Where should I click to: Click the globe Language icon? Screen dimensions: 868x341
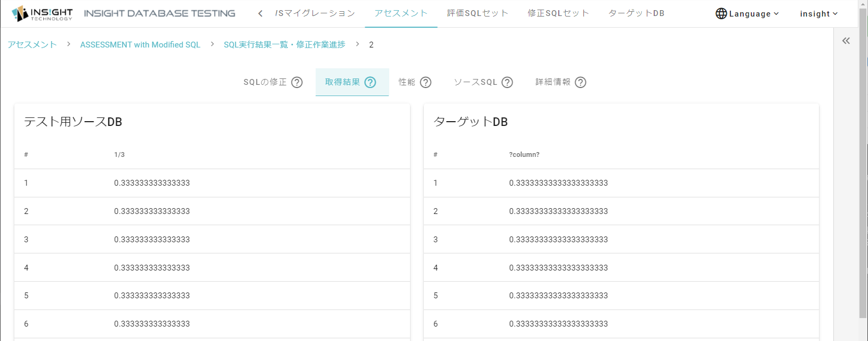721,13
